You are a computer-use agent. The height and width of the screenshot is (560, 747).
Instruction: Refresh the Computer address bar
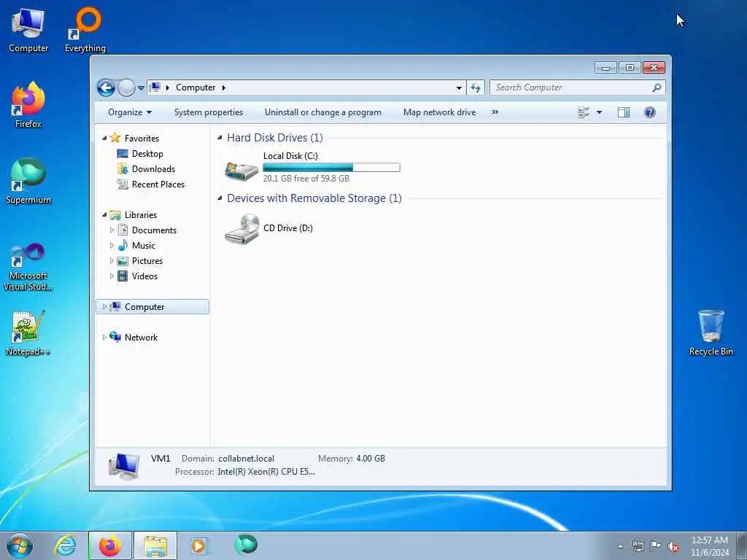[x=476, y=87]
